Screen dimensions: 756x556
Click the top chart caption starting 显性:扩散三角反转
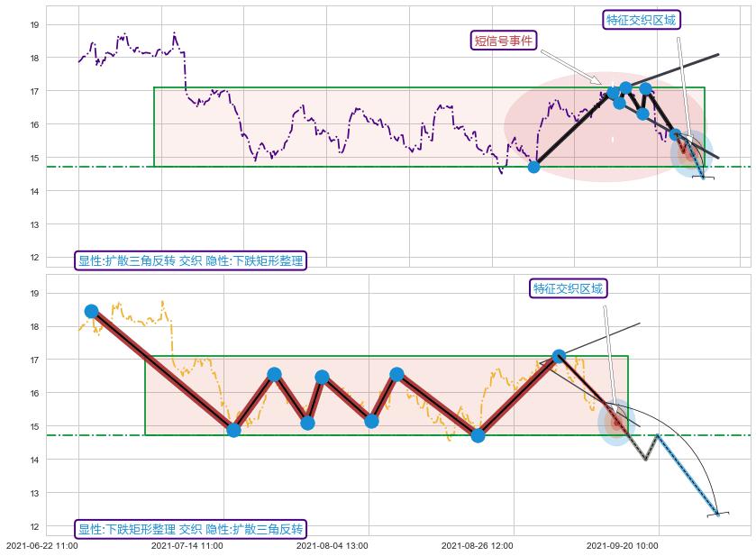point(191,261)
